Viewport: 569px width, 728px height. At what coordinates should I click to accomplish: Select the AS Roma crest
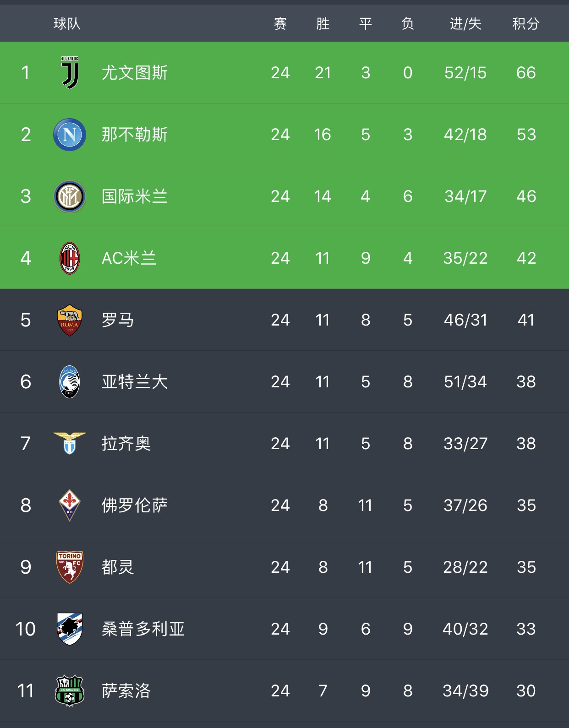click(x=70, y=320)
